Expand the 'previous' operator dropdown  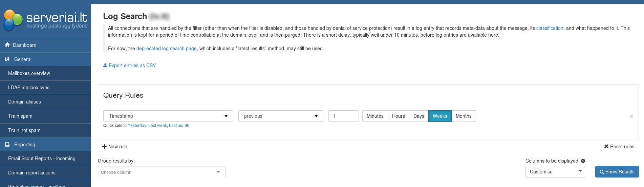click(280, 116)
